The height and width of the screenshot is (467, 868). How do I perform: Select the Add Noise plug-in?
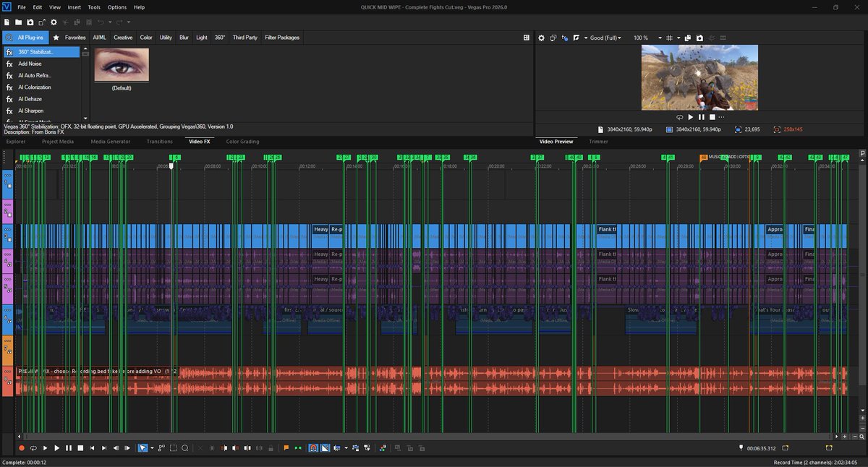[x=41, y=64]
